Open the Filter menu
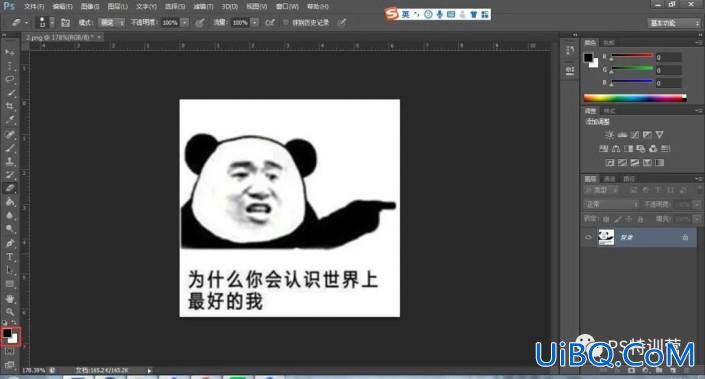 coord(203,7)
